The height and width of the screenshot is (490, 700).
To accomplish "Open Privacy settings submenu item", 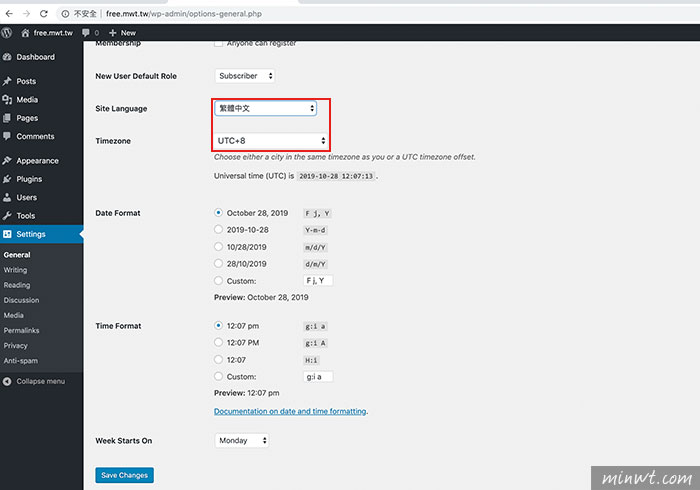I will [x=16, y=345].
